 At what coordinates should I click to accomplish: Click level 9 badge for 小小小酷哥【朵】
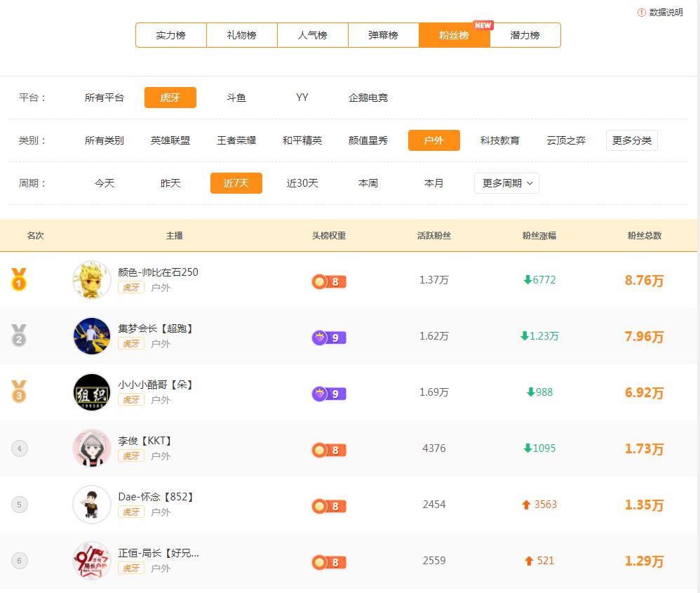329,394
